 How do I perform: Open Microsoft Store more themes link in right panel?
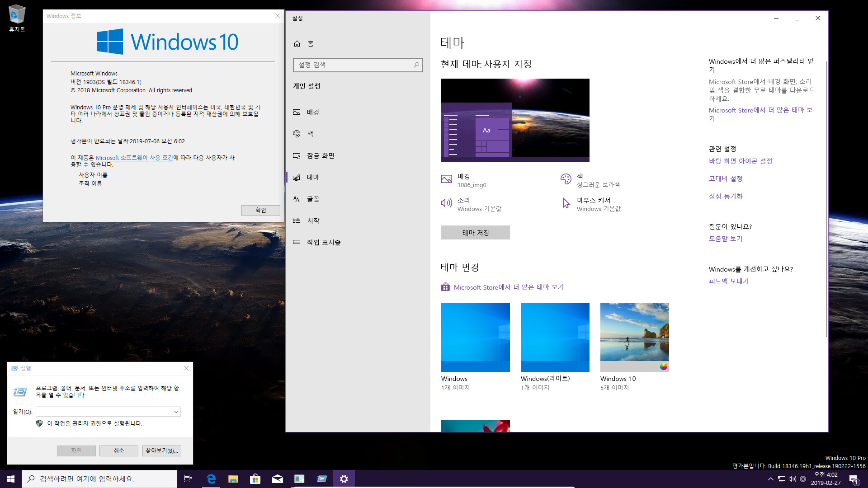coord(761,114)
